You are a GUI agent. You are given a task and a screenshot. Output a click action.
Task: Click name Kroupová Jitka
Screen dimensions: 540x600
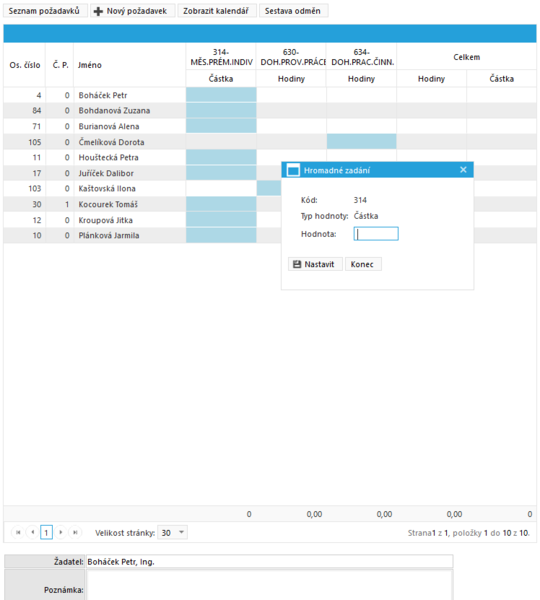click(106, 220)
